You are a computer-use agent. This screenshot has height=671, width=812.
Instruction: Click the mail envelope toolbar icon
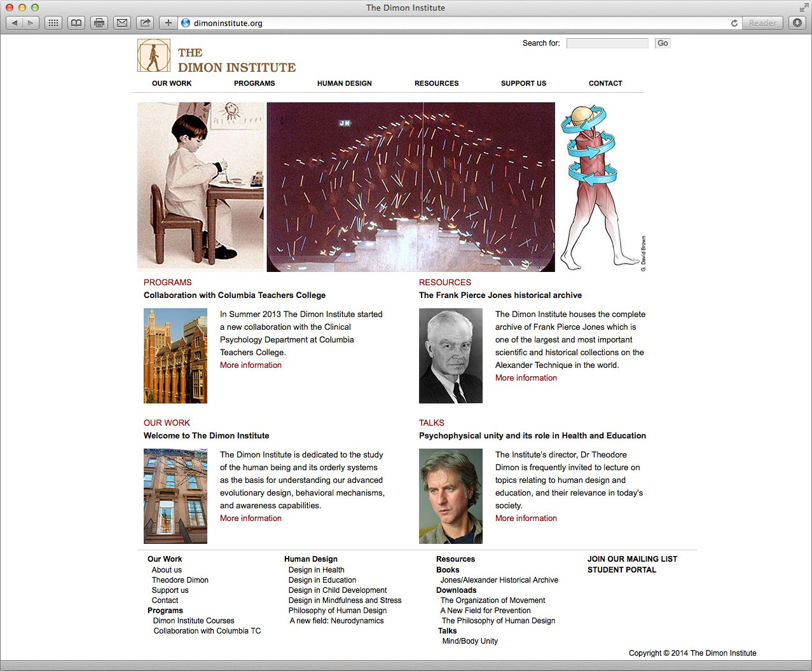click(x=121, y=23)
